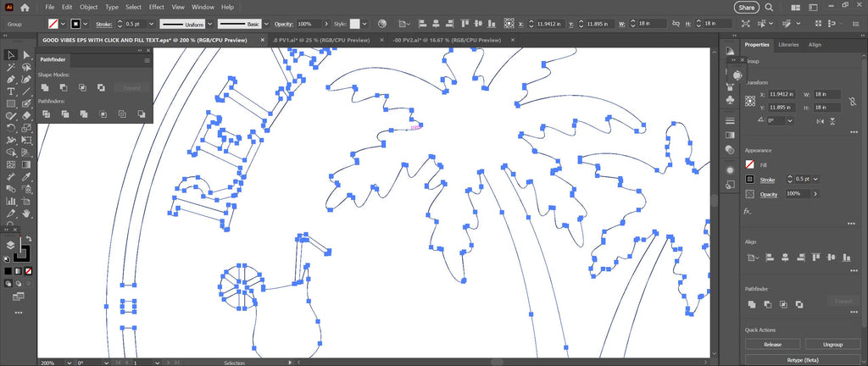Viewport: 868px width, 366px height.
Task: Select the Artboard tool
Action: pos(26,202)
